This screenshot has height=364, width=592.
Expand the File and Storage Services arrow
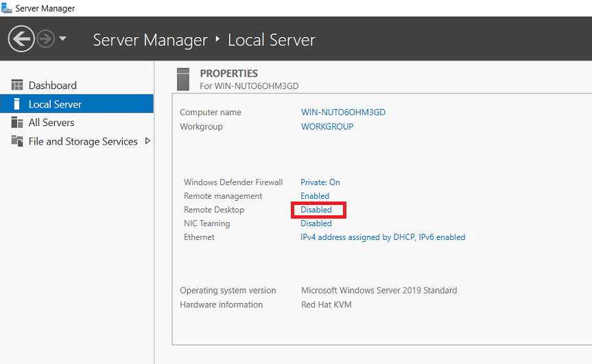coord(147,141)
